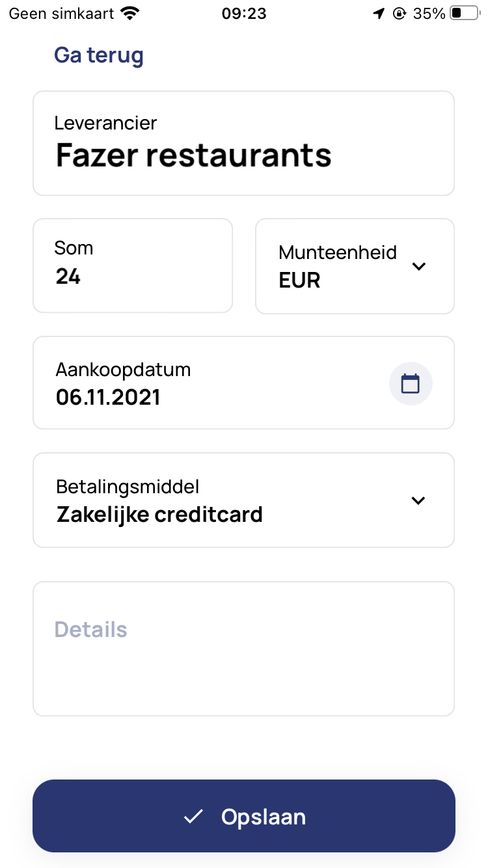The height and width of the screenshot is (868, 488).
Task: Tap the 35% battery percentage text
Action: click(x=429, y=13)
